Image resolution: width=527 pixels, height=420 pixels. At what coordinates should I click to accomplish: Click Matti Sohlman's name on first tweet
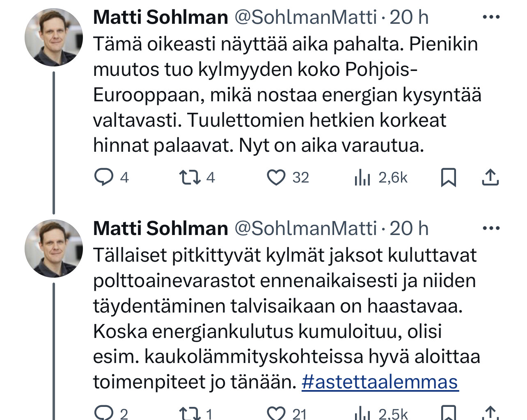pyautogui.click(x=160, y=17)
